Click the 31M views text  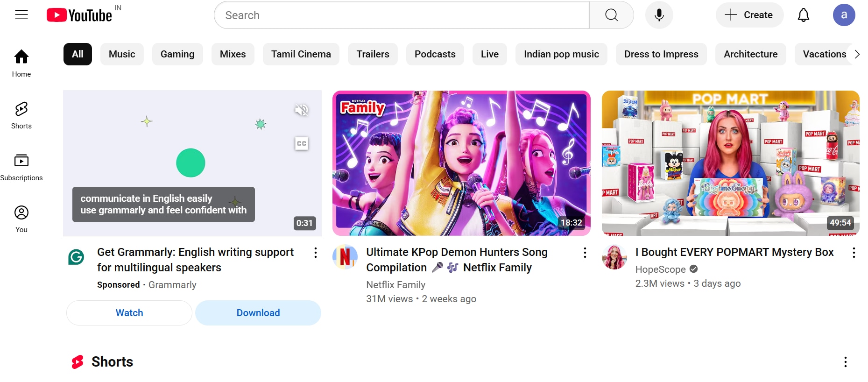coord(389,299)
